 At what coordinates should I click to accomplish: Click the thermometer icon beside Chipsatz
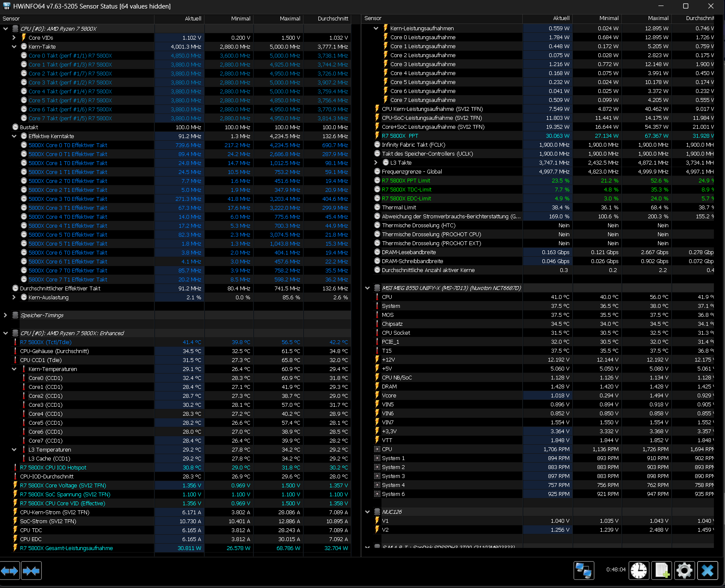377,324
